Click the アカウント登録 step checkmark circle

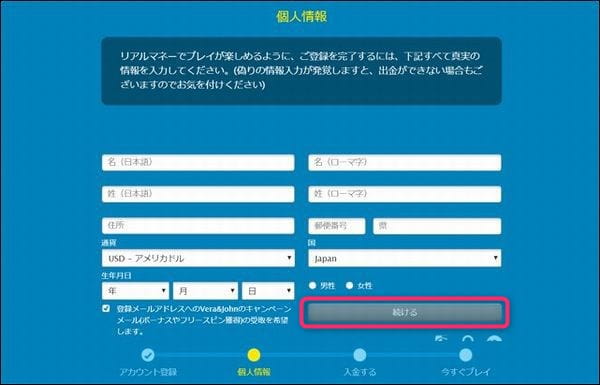pyautogui.click(x=148, y=355)
